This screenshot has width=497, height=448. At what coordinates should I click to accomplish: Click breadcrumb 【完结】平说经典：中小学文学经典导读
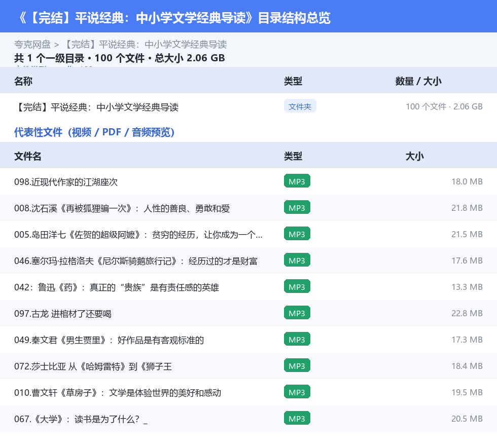(145, 45)
